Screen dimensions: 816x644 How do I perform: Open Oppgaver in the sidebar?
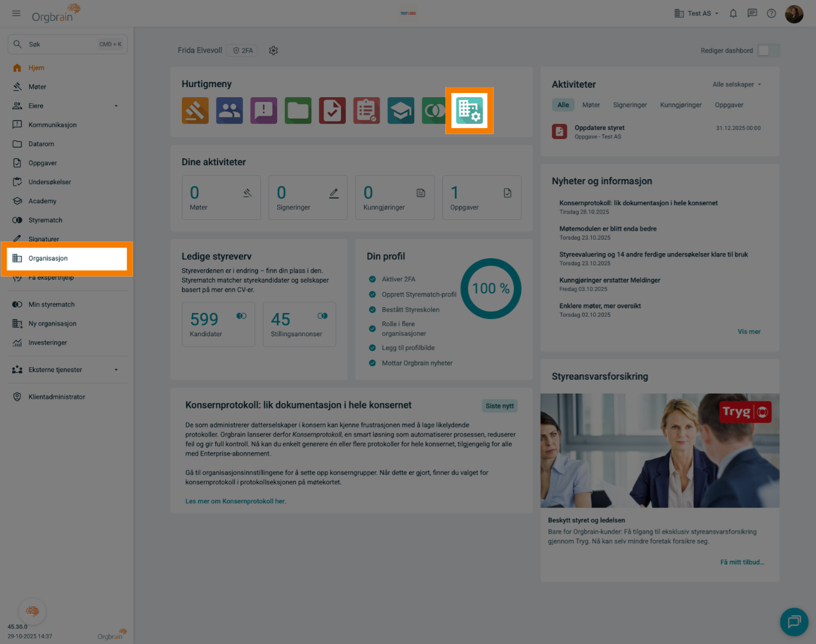[67, 163]
